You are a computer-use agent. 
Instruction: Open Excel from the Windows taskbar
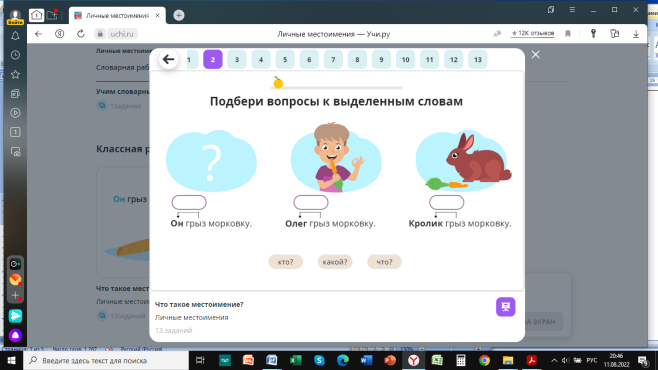click(295, 360)
